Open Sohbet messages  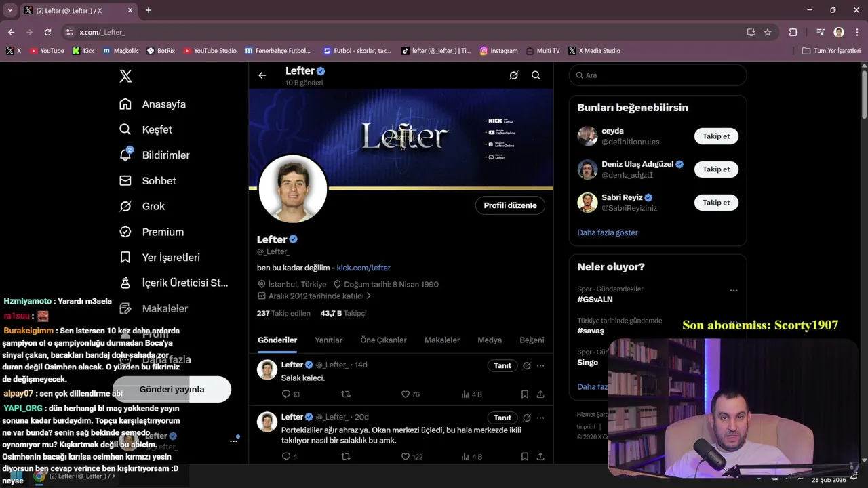(148, 181)
